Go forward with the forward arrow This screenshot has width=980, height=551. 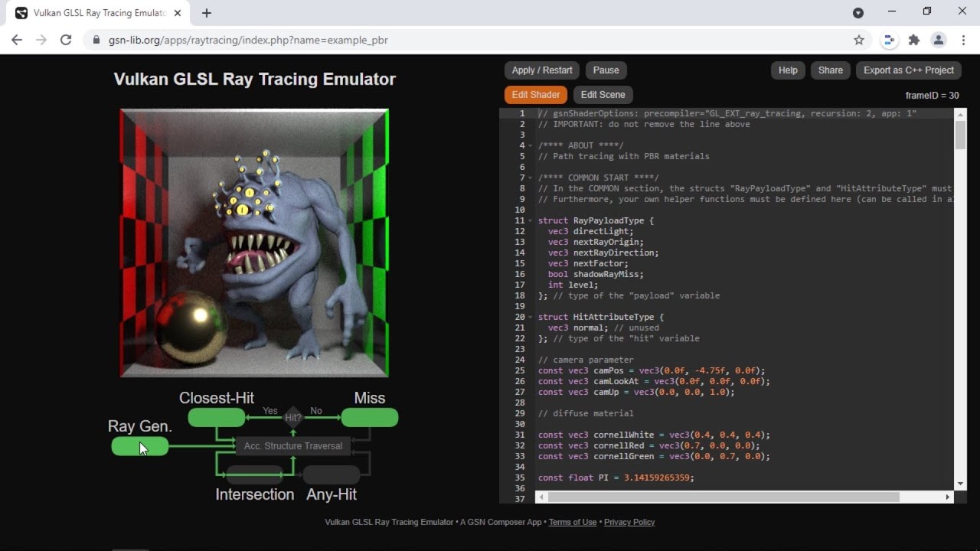[x=41, y=40]
